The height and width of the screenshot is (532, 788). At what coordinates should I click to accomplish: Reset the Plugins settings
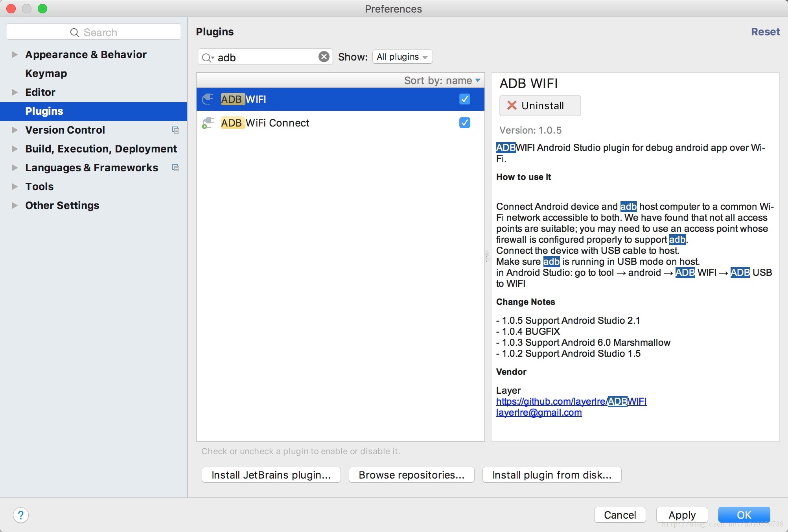(765, 32)
